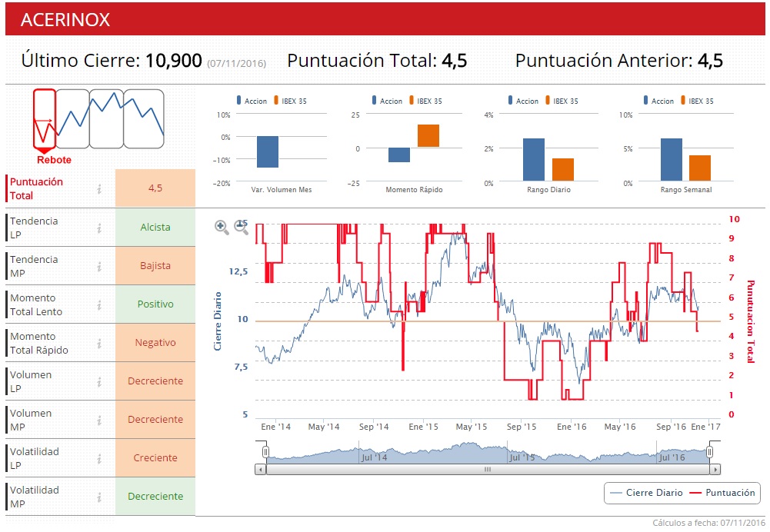Image resolution: width=770 pixels, height=532 pixels.
Task: Click the navigator horizontal scrollbar thumb
Action: click(488, 470)
